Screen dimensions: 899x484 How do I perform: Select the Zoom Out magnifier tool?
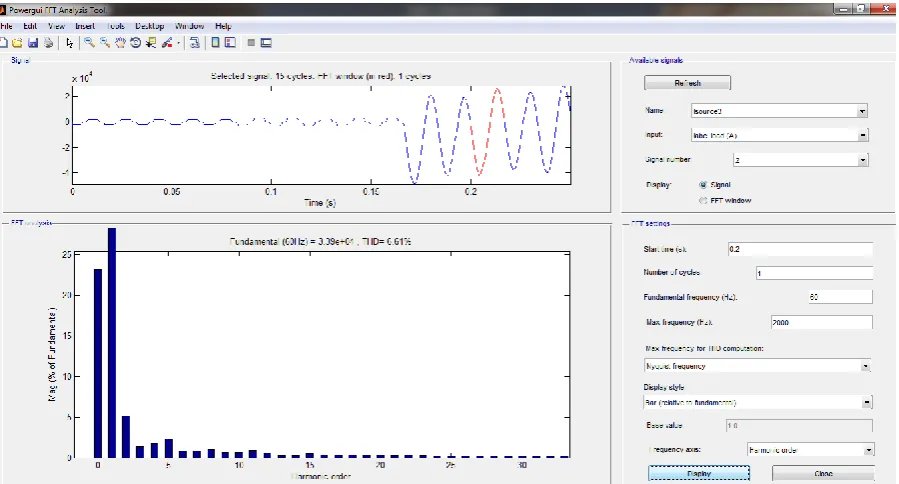point(105,43)
